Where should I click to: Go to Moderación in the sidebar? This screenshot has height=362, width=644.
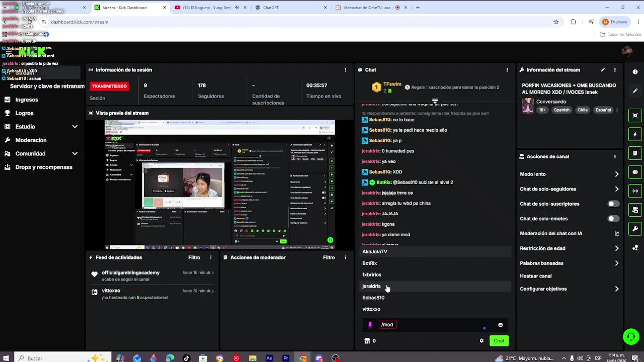click(x=31, y=140)
